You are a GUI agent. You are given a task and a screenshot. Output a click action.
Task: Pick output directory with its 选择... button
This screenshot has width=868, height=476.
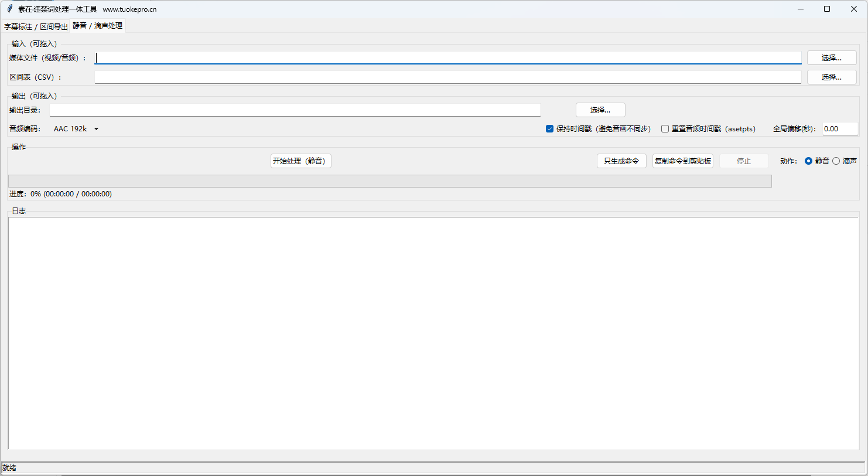click(x=600, y=110)
